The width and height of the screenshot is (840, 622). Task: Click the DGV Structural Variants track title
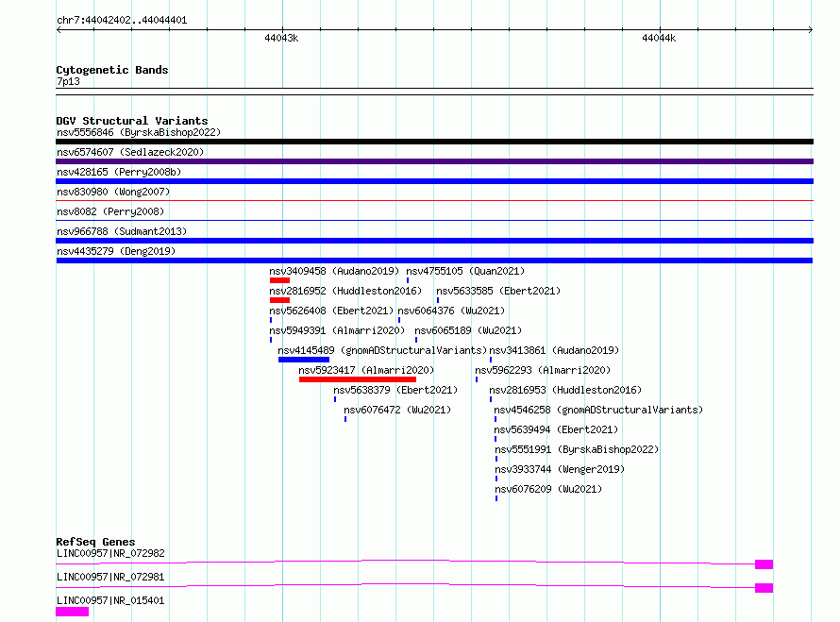tap(132, 121)
